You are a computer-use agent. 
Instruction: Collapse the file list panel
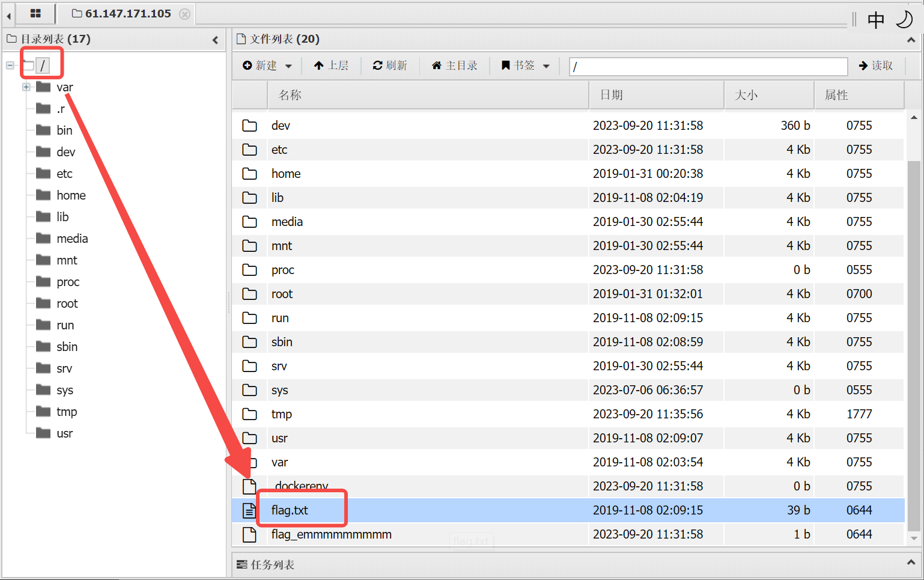click(x=911, y=40)
